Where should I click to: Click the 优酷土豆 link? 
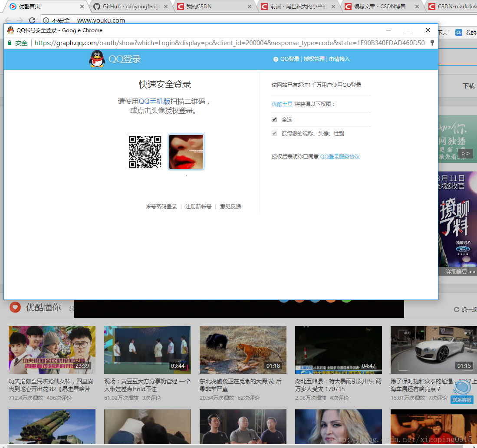pyautogui.click(x=282, y=104)
